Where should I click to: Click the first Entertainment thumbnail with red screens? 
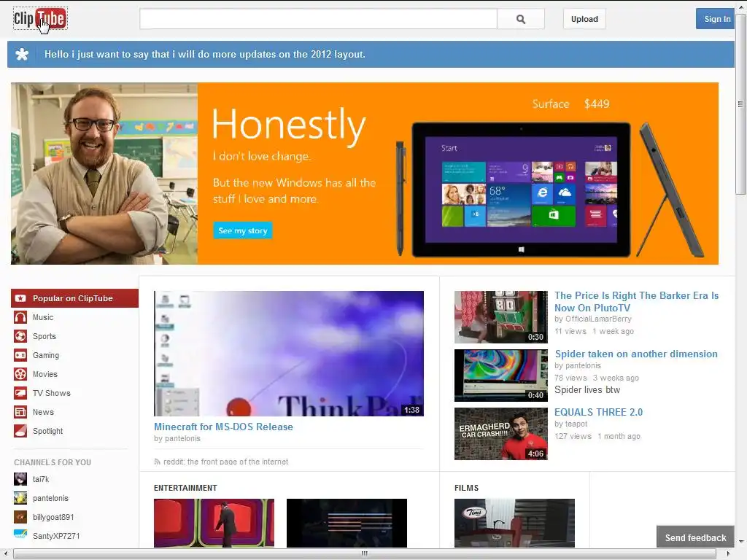214,523
